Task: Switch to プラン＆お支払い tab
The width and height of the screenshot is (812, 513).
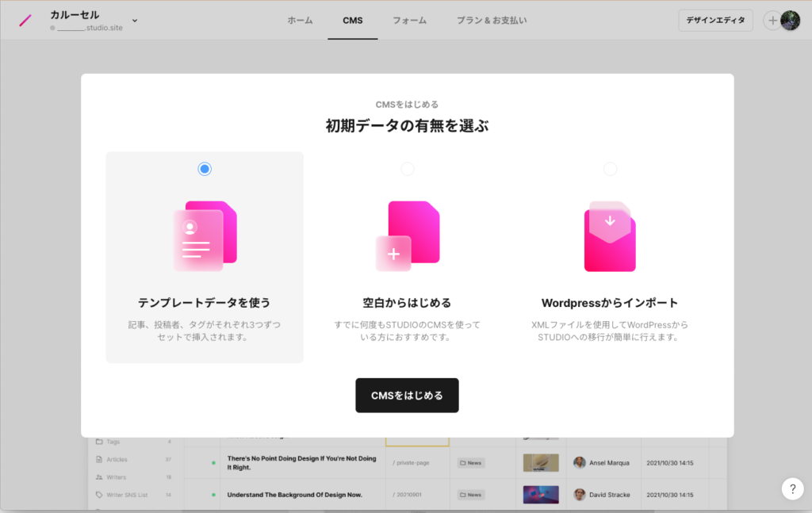Action: point(492,20)
